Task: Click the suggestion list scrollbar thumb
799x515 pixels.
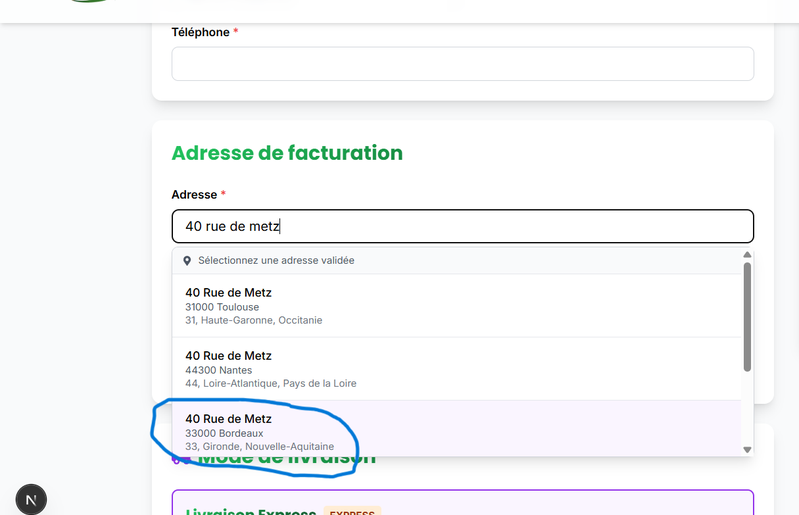Action: tap(746, 317)
